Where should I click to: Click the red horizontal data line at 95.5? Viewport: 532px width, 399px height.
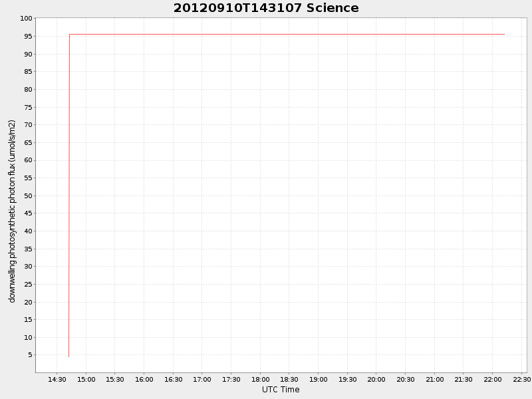(287, 35)
